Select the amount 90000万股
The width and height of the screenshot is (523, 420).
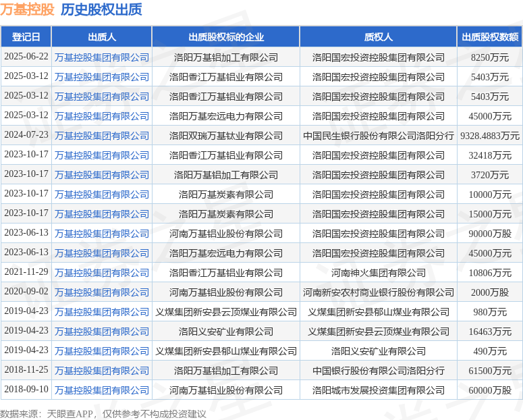490,234
